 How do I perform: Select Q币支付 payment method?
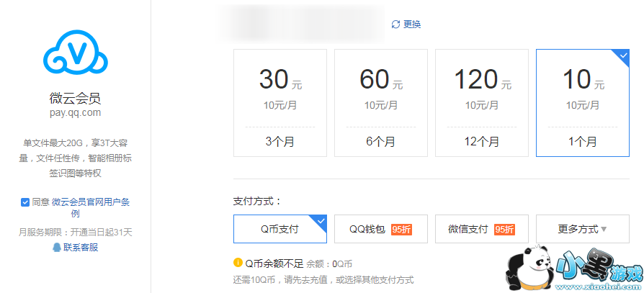point(279,229)
